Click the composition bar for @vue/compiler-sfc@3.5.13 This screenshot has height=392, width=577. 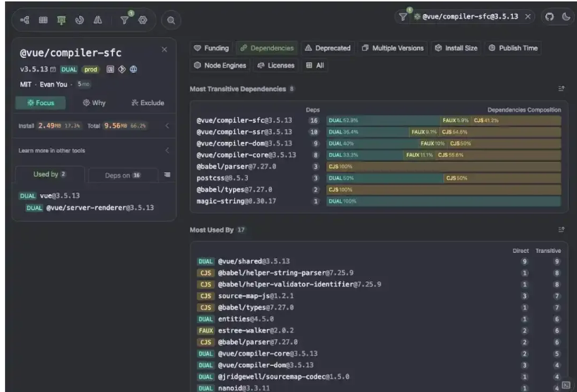point(444,120)
